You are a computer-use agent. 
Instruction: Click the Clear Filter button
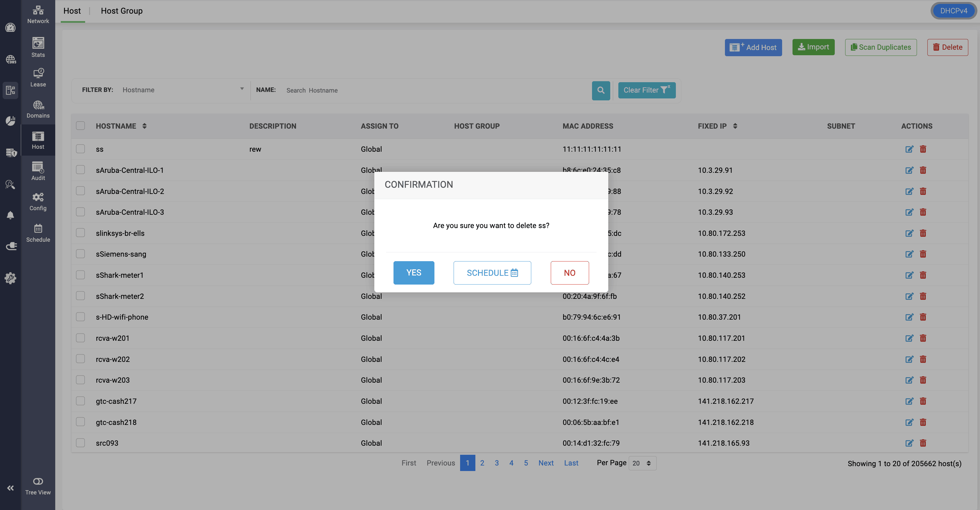(647, 90)
